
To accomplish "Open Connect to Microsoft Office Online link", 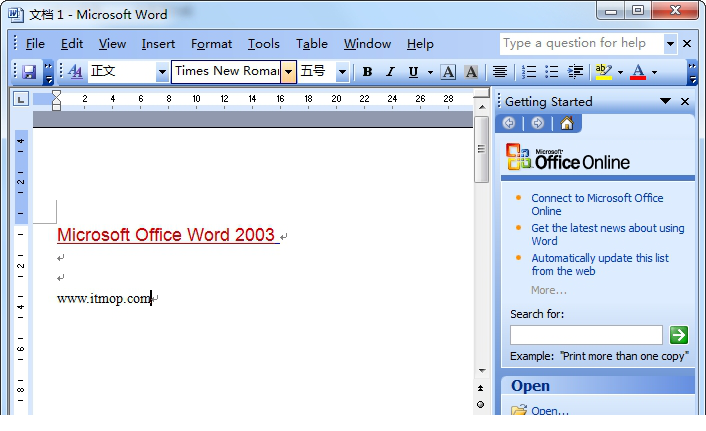I will click(x=597, y=204).
